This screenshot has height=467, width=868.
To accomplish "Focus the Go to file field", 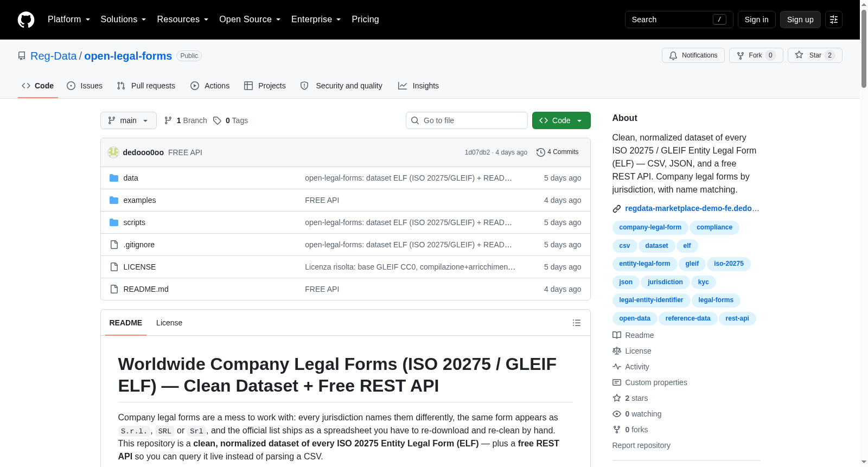I will (467, 120).
